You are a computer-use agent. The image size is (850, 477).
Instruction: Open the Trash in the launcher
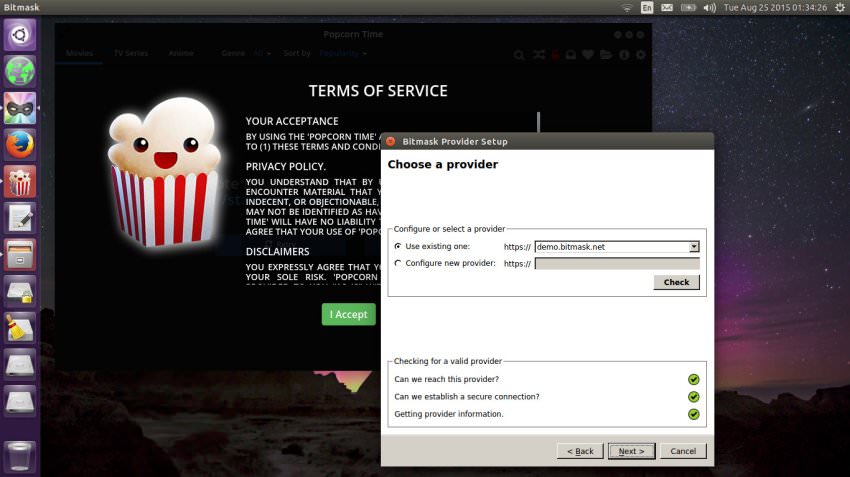point(20,456)
